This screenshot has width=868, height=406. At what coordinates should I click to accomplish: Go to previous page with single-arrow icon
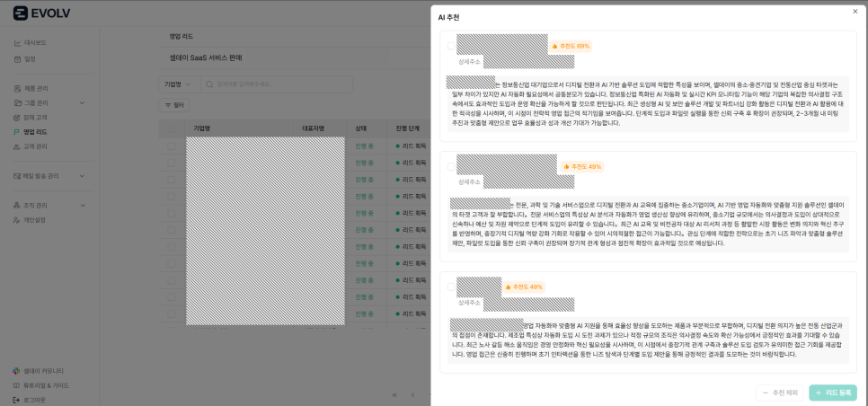point(412,395)
